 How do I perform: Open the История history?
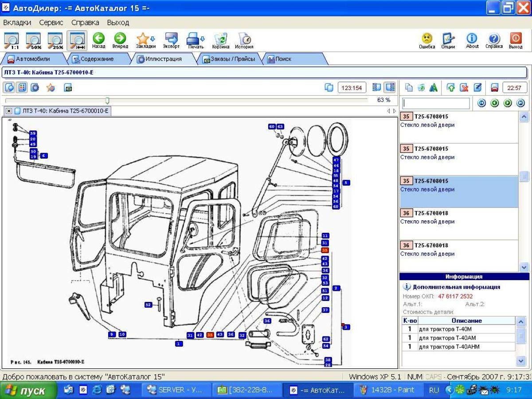(244, 40)
